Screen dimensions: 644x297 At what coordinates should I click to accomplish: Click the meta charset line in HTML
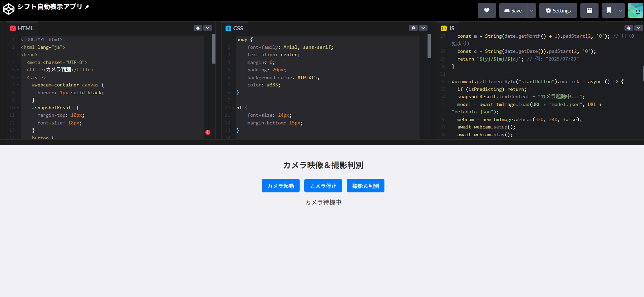coord(57,62)
